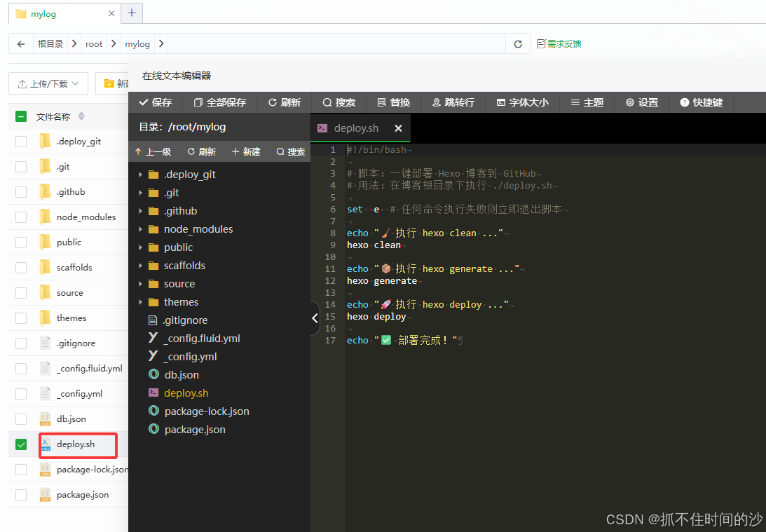Image resolution: width=766 pixels, height=532 pixels.
Task: Click the mylog breadcrumb segment
Action: tap(137, 44)
